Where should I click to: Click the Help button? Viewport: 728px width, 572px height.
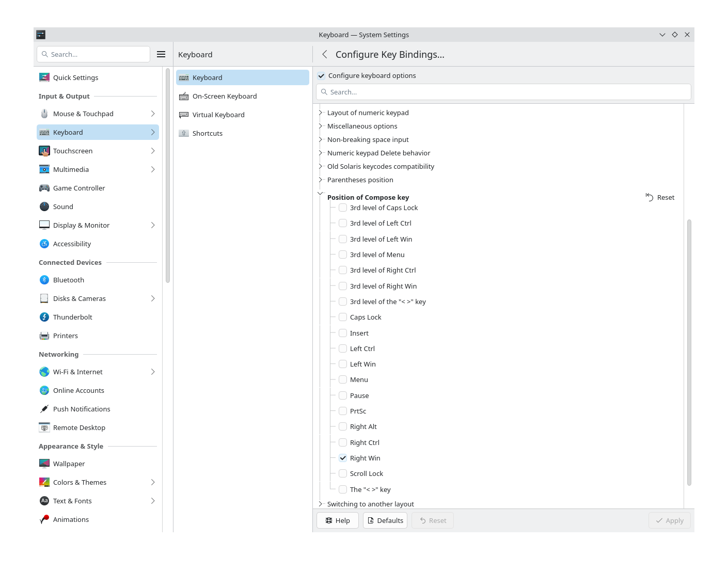coord(338,520)
